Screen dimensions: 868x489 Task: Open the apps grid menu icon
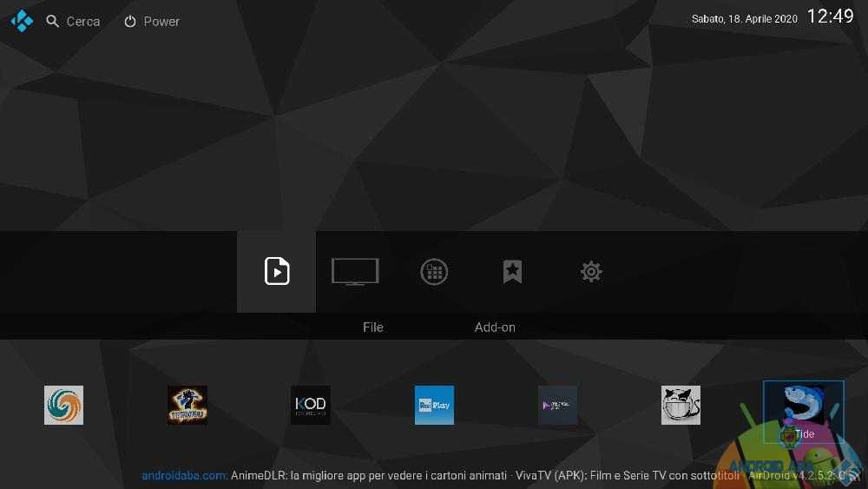(434, 272)
